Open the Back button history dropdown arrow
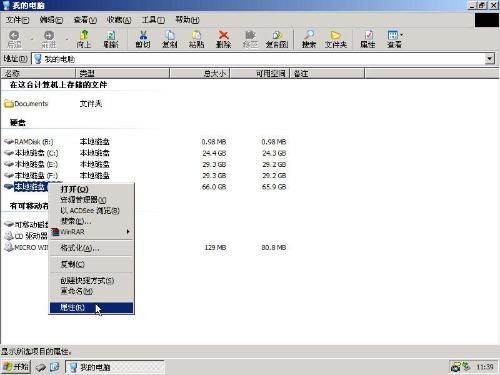Image resolution: width=500 pixels, height=375 pixels. click(32, 39)
